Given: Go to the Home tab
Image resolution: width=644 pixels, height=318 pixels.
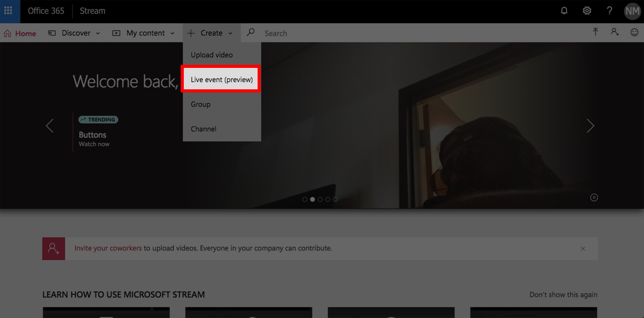Looking at the screenshot, I should point(20,33).
